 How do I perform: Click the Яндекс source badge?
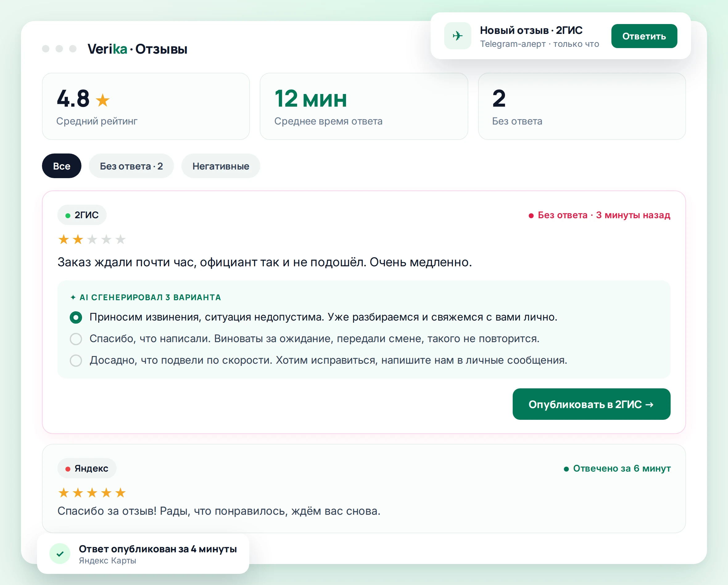click(87, 468)
